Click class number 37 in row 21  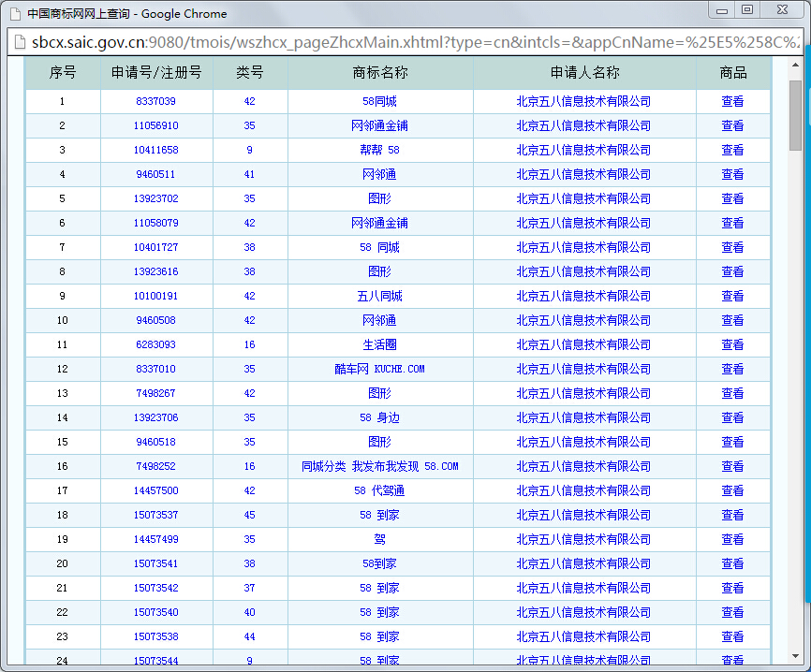(250, 587)
